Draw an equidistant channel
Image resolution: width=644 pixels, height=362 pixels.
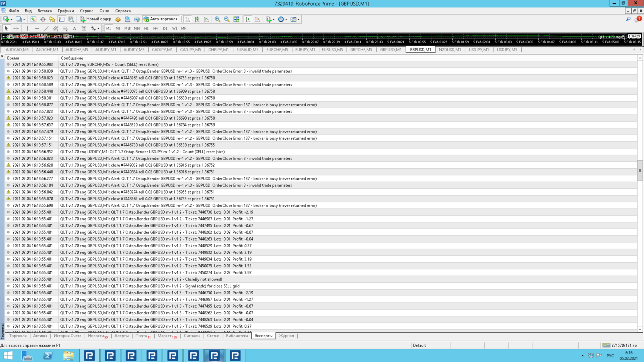click(x=56, y=28)
